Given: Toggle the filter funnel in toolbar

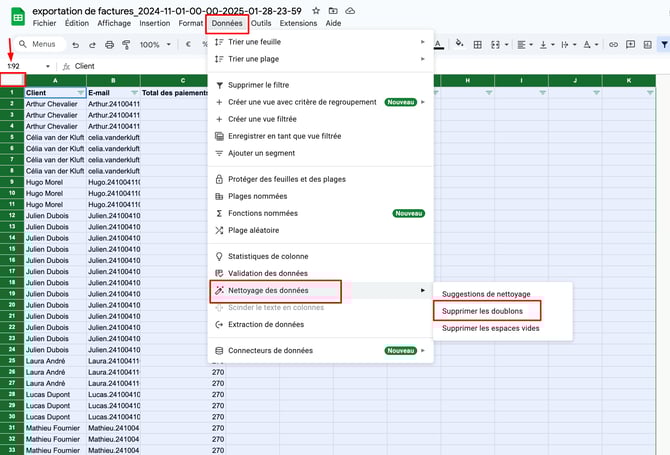Looking at the screenshot, I should 664,44.
